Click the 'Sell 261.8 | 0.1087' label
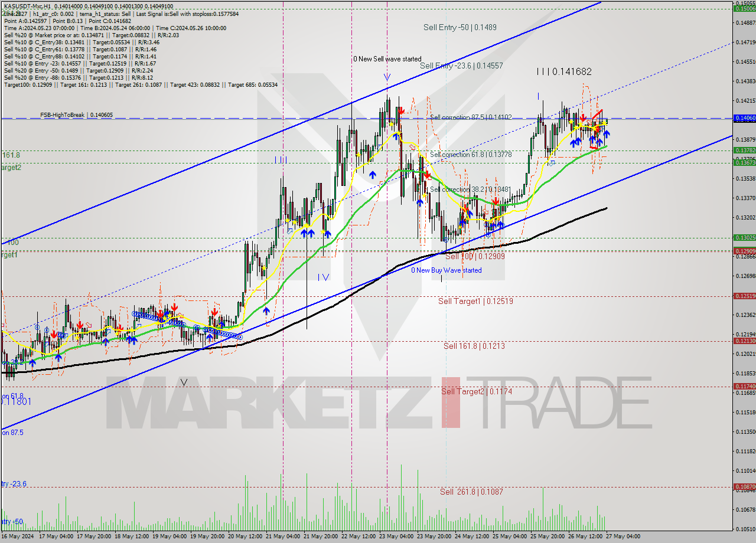This screenshot has width=756, height=543. pos(472,491)
